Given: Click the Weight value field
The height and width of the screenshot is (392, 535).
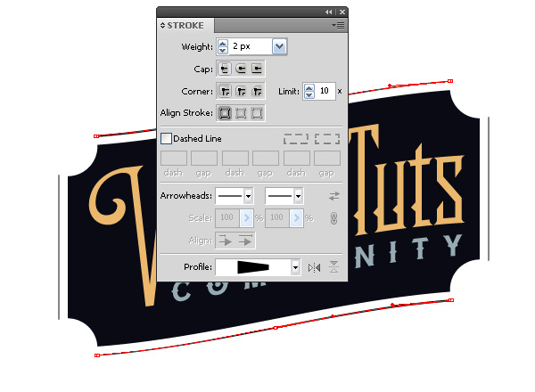Looking at the screenshot, I should pos(251,46).
